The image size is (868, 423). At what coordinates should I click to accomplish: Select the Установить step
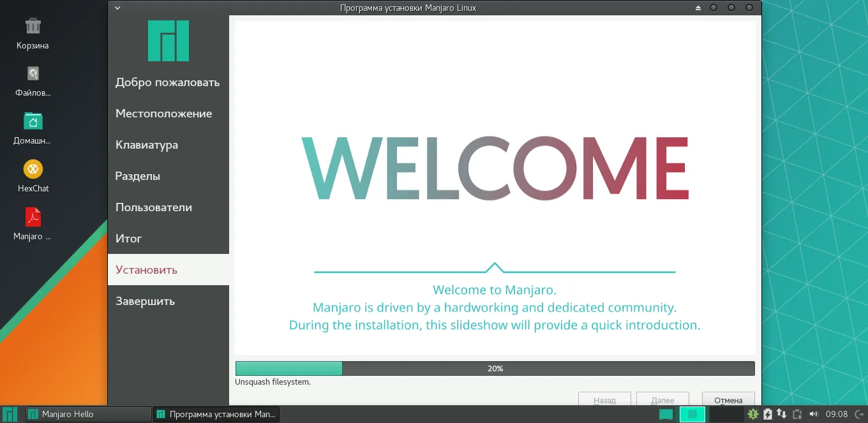(x=168, y=270)
